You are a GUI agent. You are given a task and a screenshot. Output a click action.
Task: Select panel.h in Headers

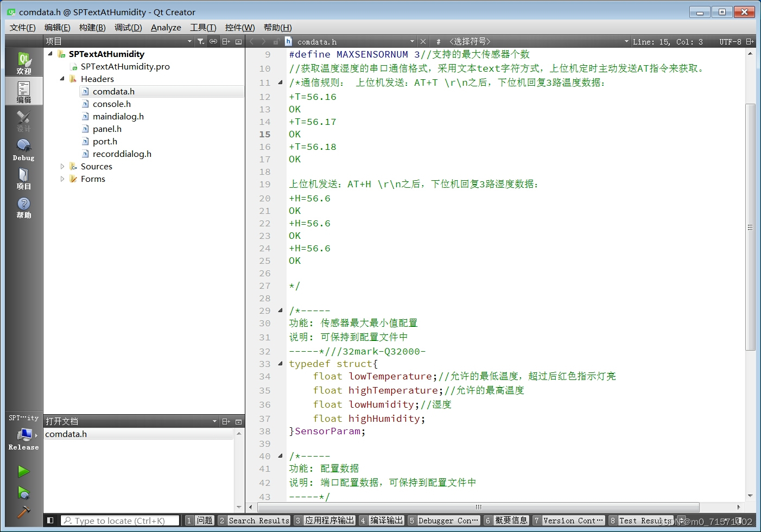click(x=107, y=129)
